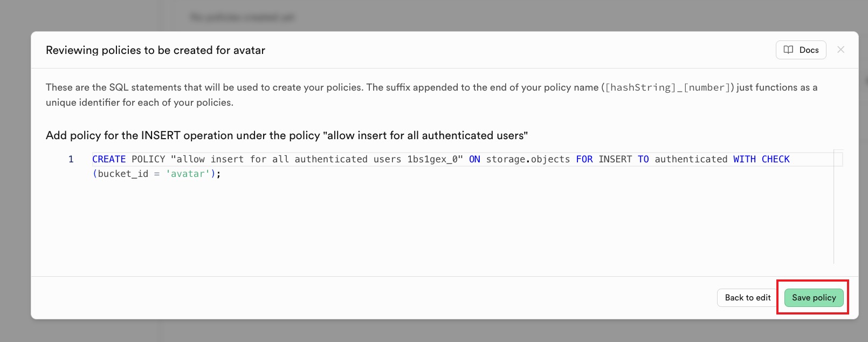Click the FOR INSERT keyword in the SQL
868x342 pixels.
603,159
